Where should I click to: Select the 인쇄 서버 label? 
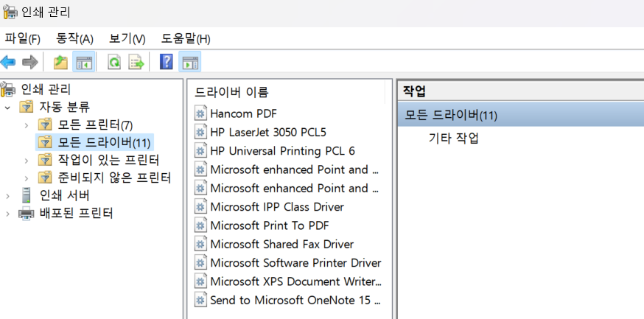65,195
